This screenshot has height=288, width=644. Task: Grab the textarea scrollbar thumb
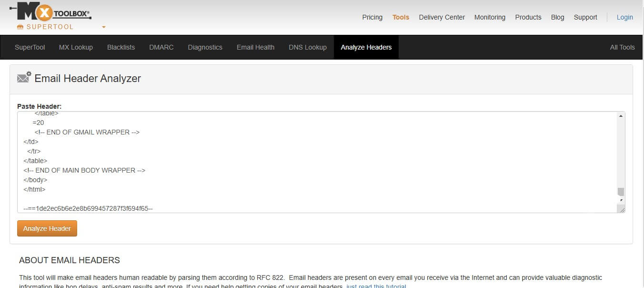click(x=621, y=192)
